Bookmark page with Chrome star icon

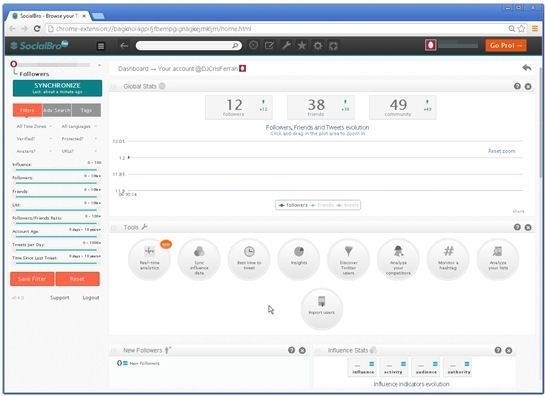[521, 29]
